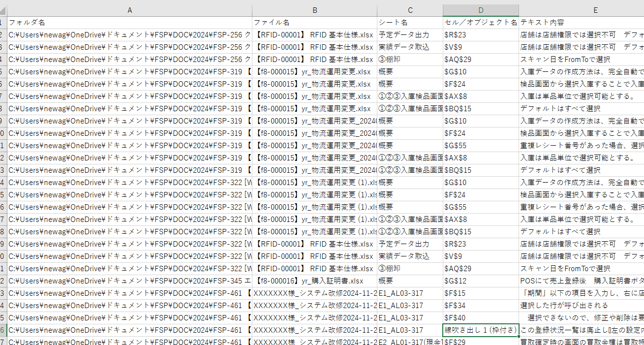Viewport: 644px width, 345px height.
Task: Select $V$9 cell in the FSP-322 row
Action: pos(481,256)
